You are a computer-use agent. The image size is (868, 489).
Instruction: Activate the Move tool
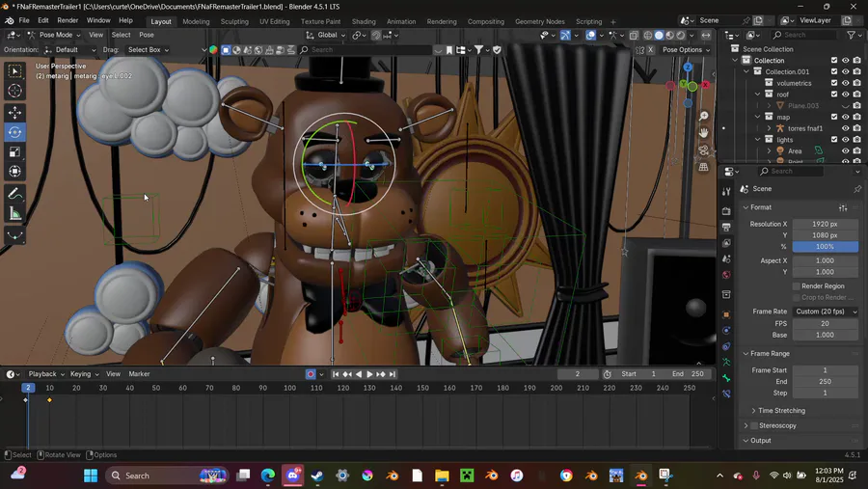[x=14, y=113]
